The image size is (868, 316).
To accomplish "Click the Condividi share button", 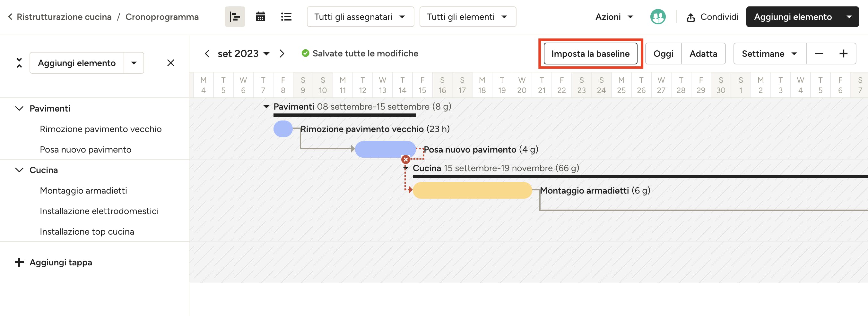I will [x=712, y=16].
